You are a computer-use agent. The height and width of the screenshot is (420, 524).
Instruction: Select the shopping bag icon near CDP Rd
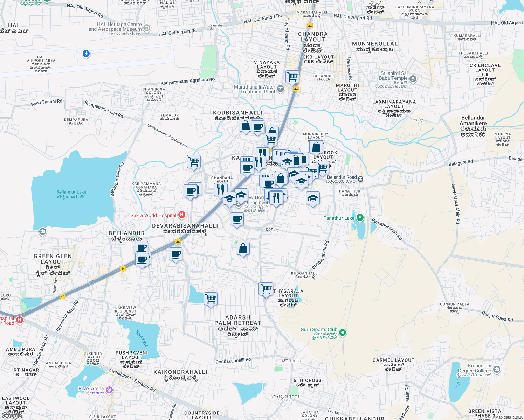coord(243,248)
